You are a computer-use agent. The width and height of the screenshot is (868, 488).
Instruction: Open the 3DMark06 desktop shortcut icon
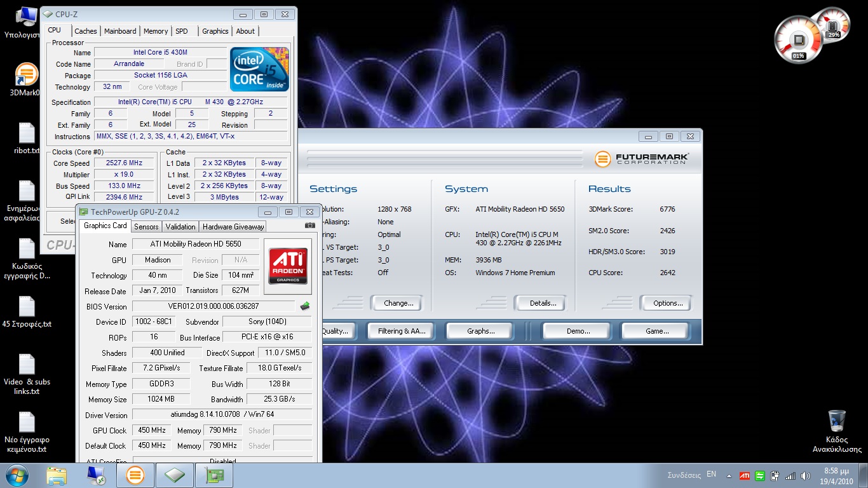coord(27,74)
